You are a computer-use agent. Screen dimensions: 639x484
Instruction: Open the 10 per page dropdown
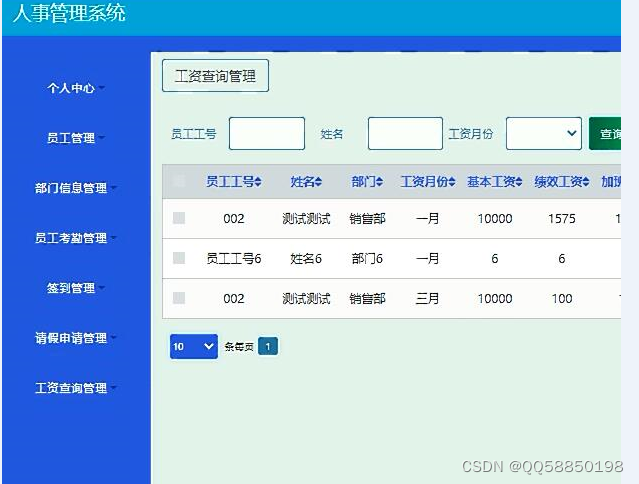pos(194,346)
